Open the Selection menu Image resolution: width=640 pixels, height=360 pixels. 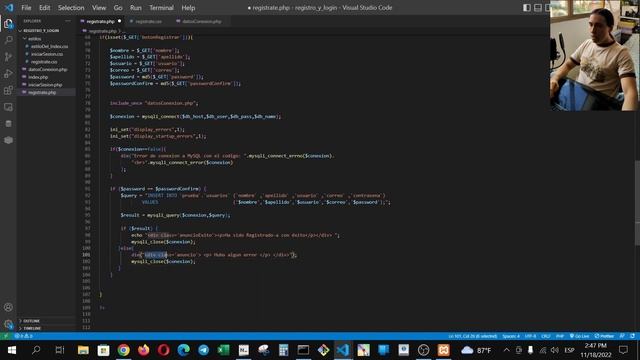click(71, 8)
